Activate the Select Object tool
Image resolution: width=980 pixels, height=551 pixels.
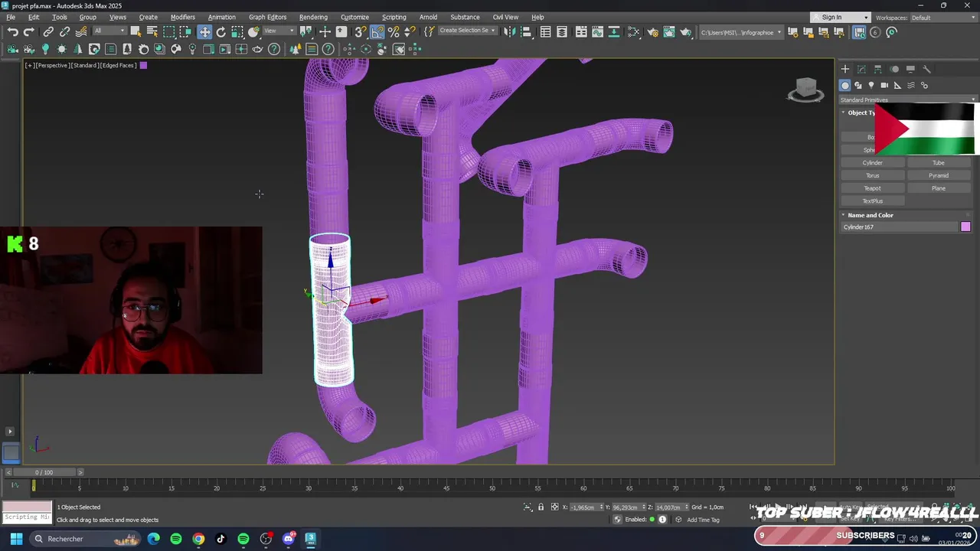(x=136, y=32)
